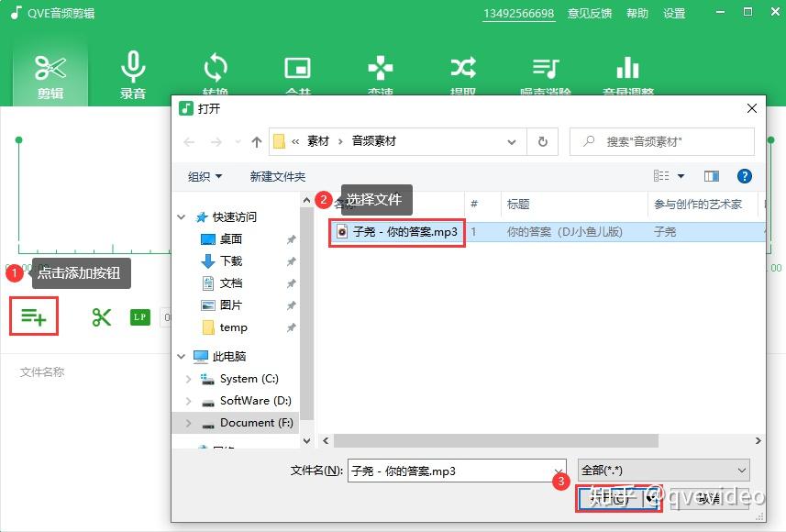Click the horizontal scrollbar in file list
Viewport: 786px width, 532px height.
496,441
